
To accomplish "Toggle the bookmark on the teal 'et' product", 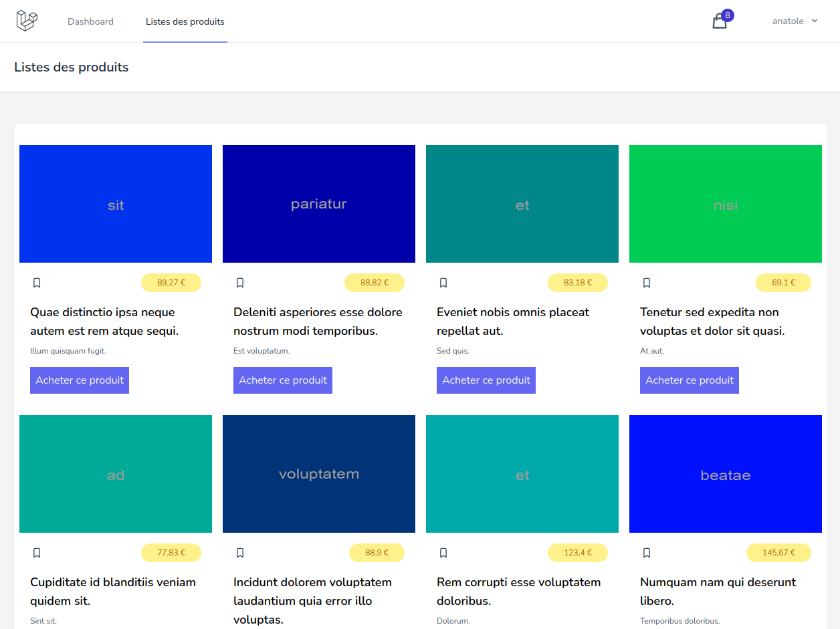I will (x=443, y=283).
